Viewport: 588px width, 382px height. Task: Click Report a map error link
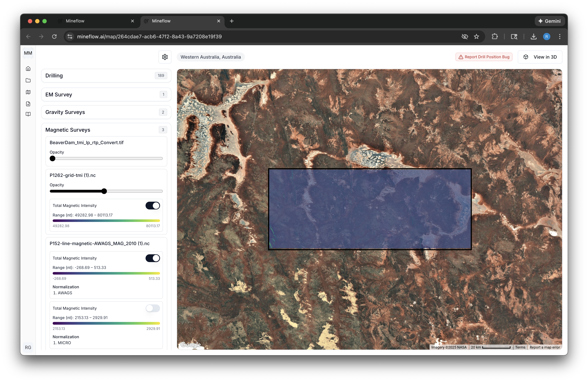point(545,347)
